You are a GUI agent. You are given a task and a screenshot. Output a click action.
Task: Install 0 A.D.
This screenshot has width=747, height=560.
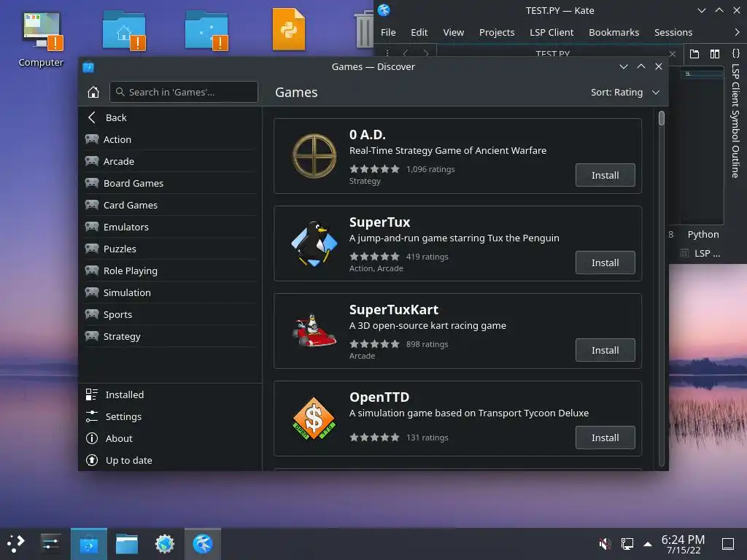pyautogui.click(x=605, y=175)
